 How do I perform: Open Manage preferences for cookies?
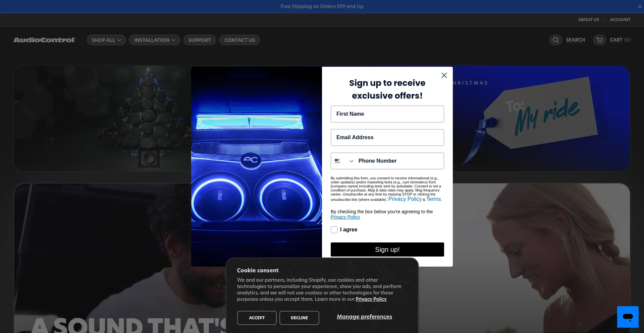[364, 317]
